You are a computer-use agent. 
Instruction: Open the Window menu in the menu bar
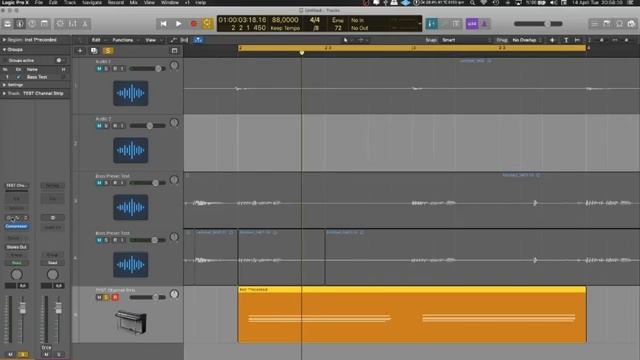169,2
